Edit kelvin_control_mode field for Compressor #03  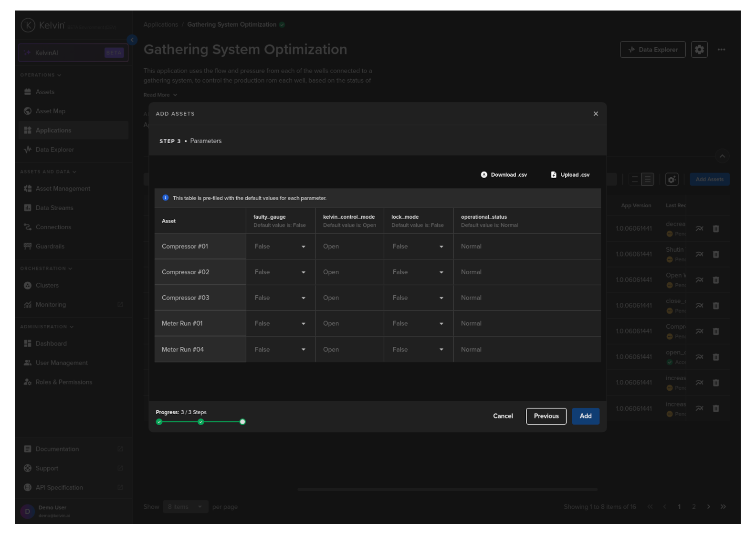click(x=350, y=298)
